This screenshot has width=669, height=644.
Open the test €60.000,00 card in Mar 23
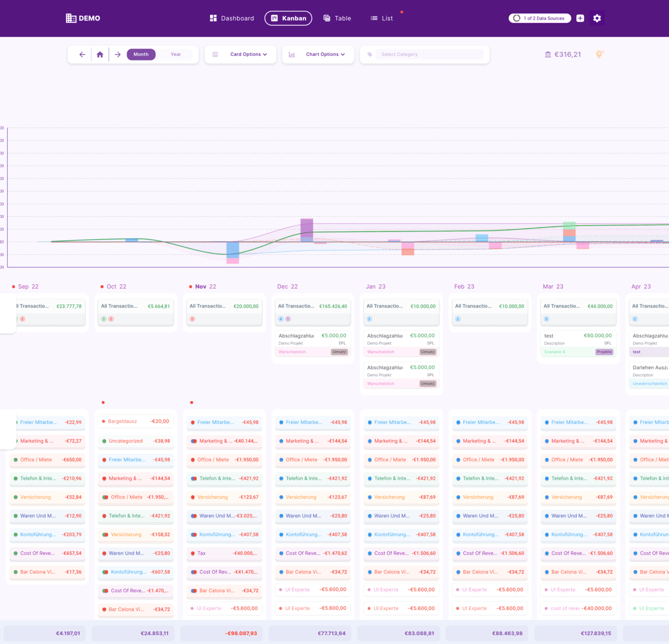pyautogui.click(x=577, y=343)
